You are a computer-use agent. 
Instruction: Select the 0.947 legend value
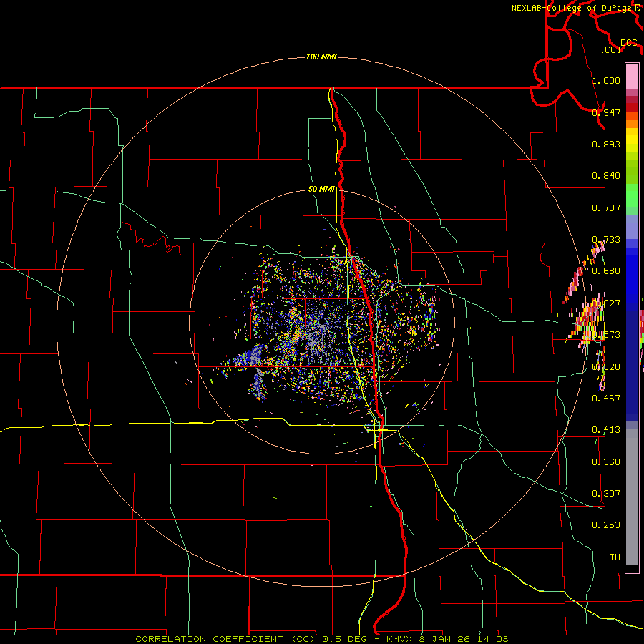(x=606, y=112)
